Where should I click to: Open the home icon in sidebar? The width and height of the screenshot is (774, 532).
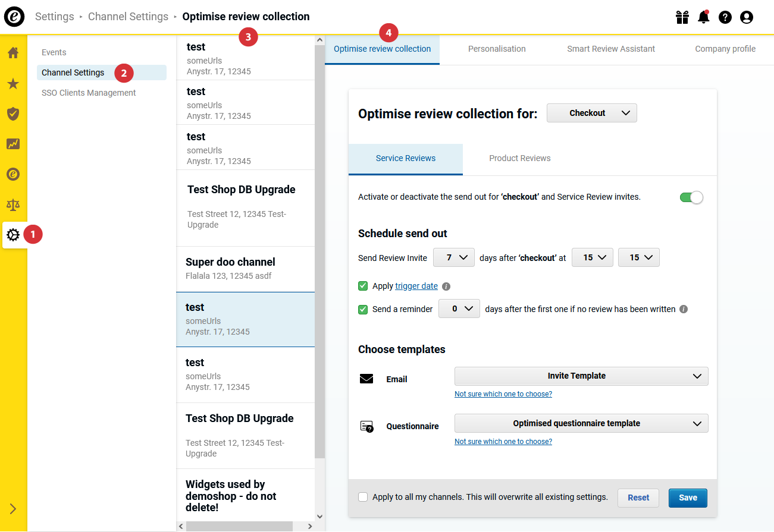click(13, 53)
